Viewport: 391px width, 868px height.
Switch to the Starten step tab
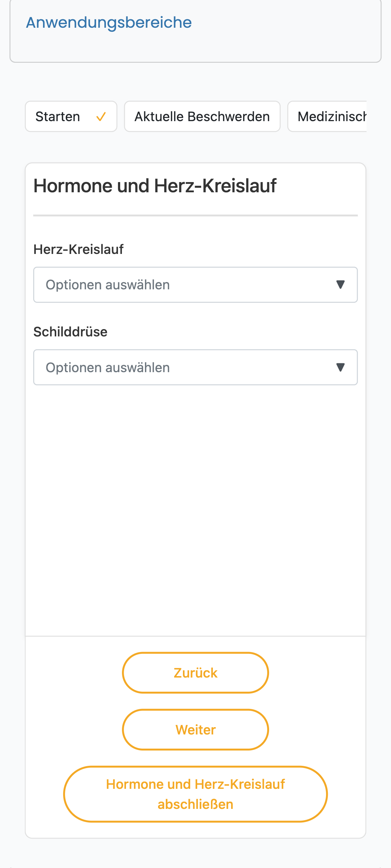tap(71, 116)
